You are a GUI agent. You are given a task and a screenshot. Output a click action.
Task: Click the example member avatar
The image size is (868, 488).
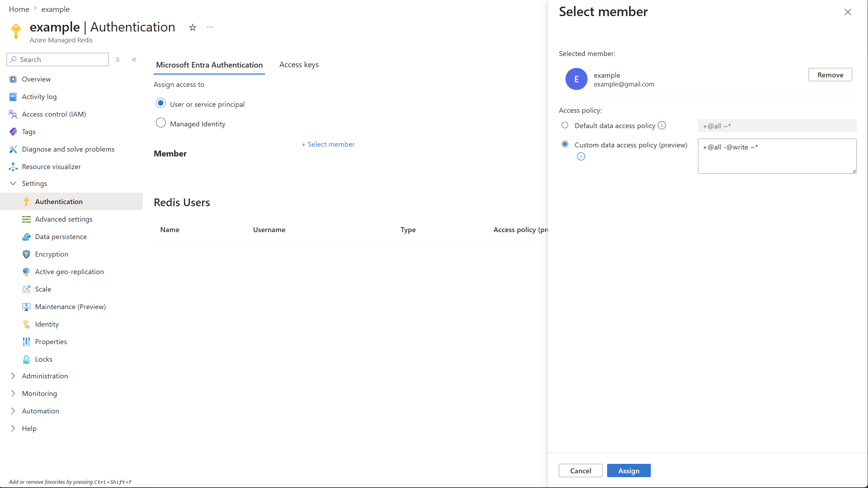pos(576,79)
